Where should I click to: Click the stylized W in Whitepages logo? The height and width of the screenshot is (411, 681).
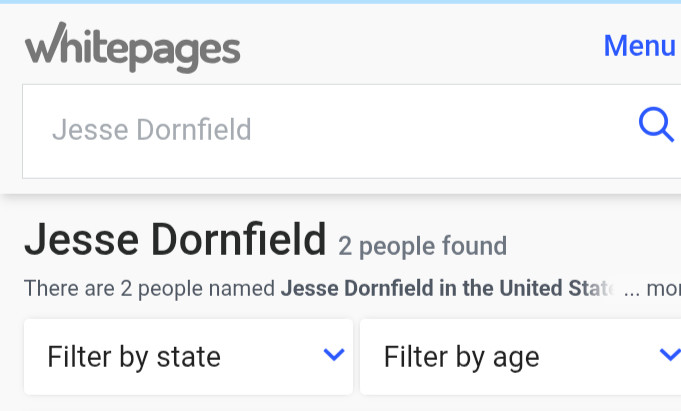click(47, 43)
